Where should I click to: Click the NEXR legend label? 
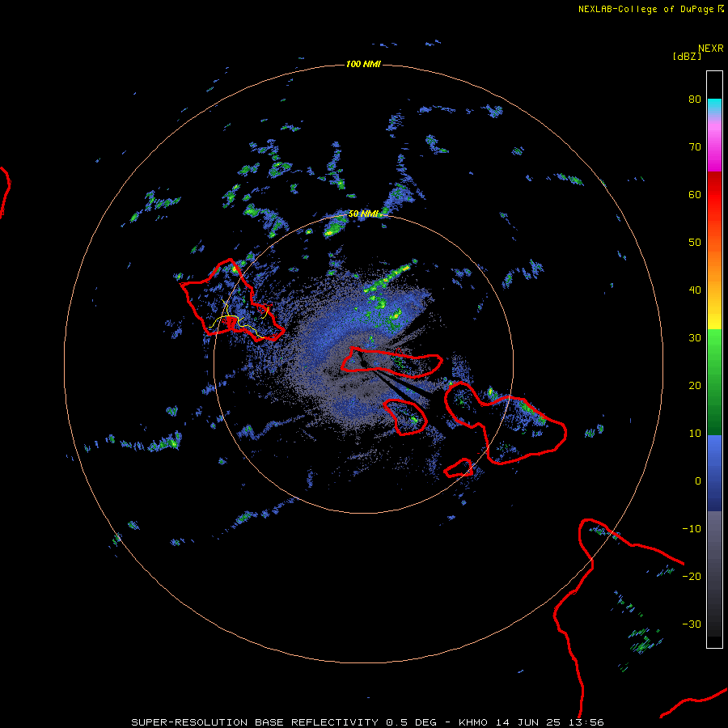point(711,49)
